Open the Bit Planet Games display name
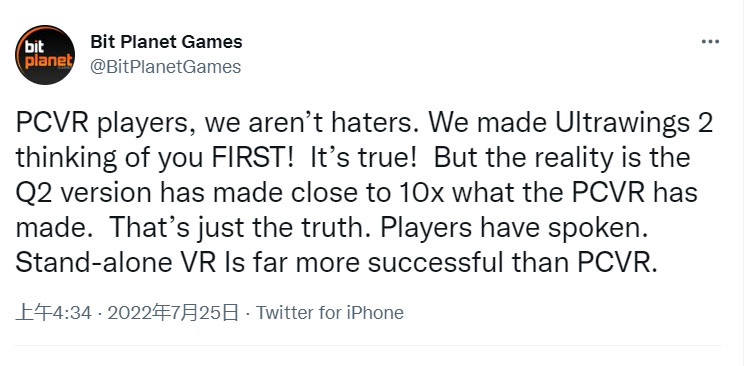 click(166, 42)
